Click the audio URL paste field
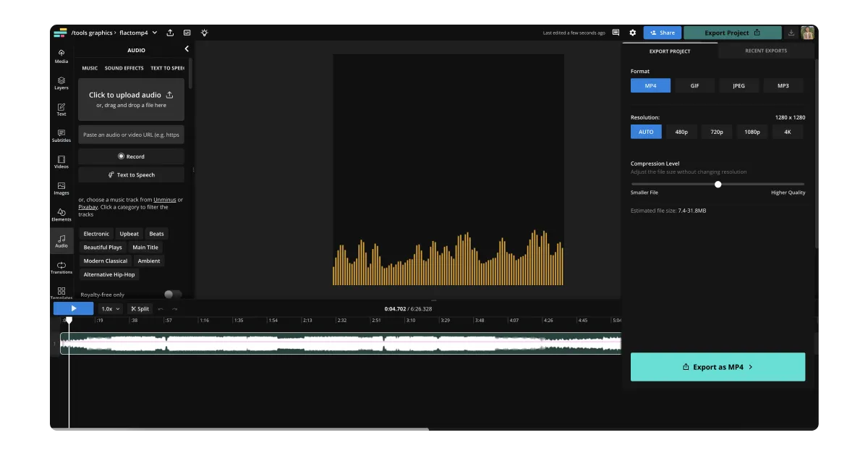This screenshot has width=868, height=456. [131, 135]
